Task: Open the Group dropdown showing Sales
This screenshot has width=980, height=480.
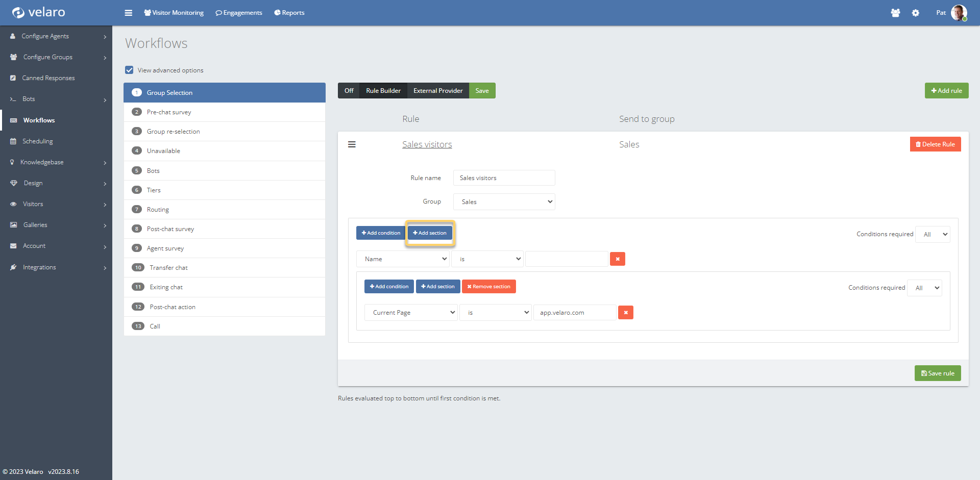Action: click(x=504, y=202)
